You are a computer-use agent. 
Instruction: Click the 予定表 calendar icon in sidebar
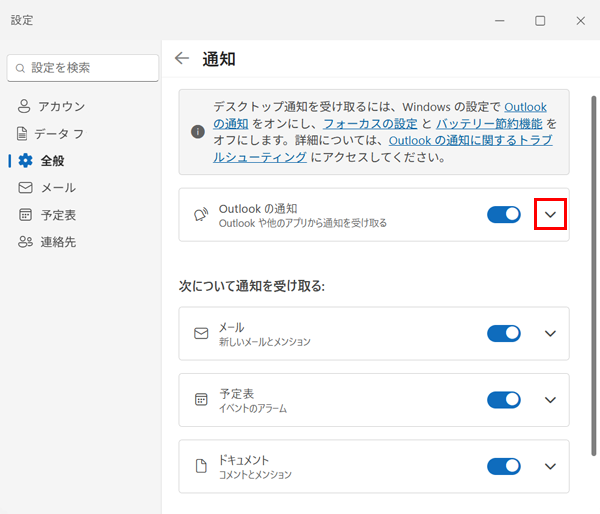click(25, 215)
